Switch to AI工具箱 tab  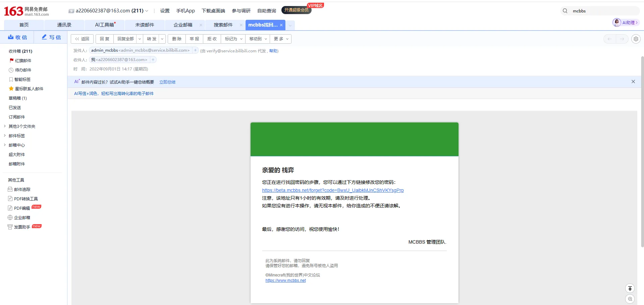pyautogui.click(x=104, y=25)
